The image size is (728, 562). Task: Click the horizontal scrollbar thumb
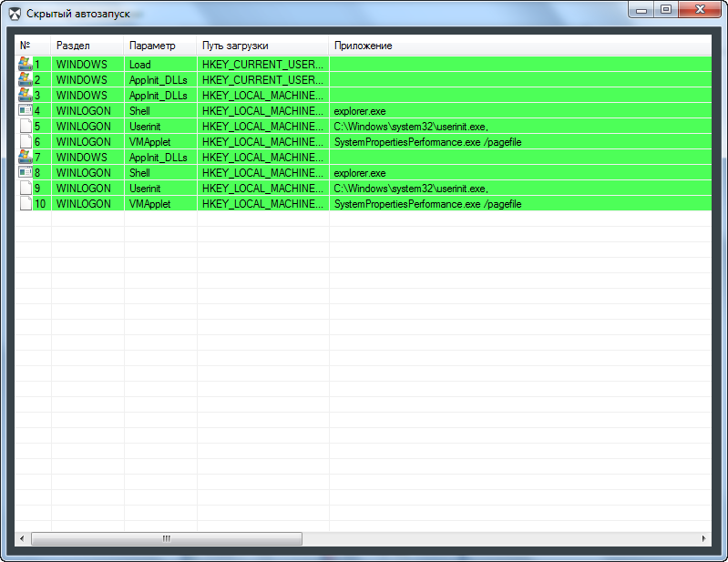[167, 538]
